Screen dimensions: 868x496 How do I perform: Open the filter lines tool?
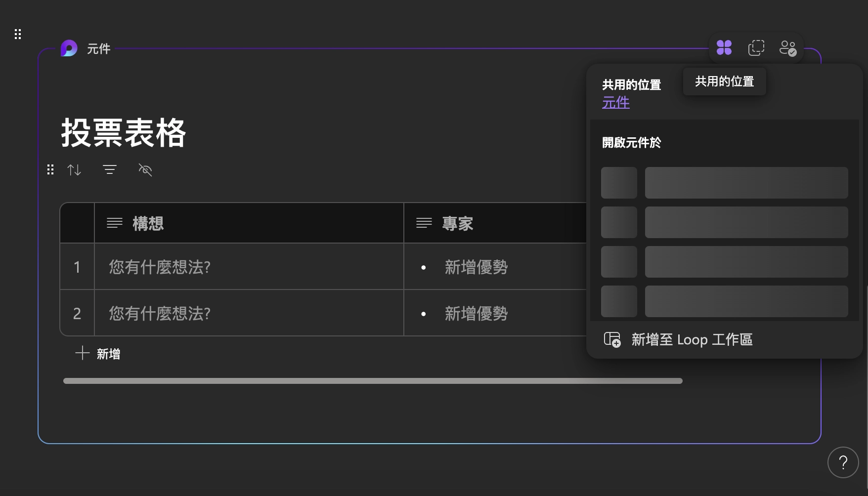[x=110, y=170]
